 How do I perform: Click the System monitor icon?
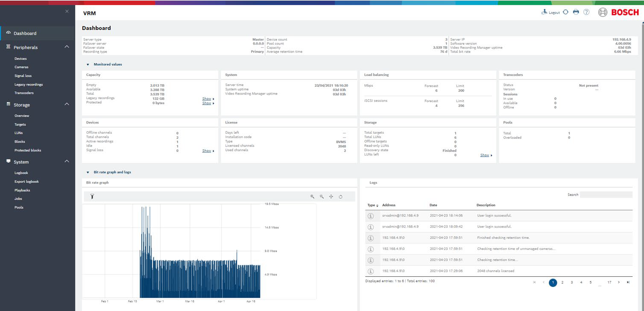pyautogui.click(x=8, y=161)
